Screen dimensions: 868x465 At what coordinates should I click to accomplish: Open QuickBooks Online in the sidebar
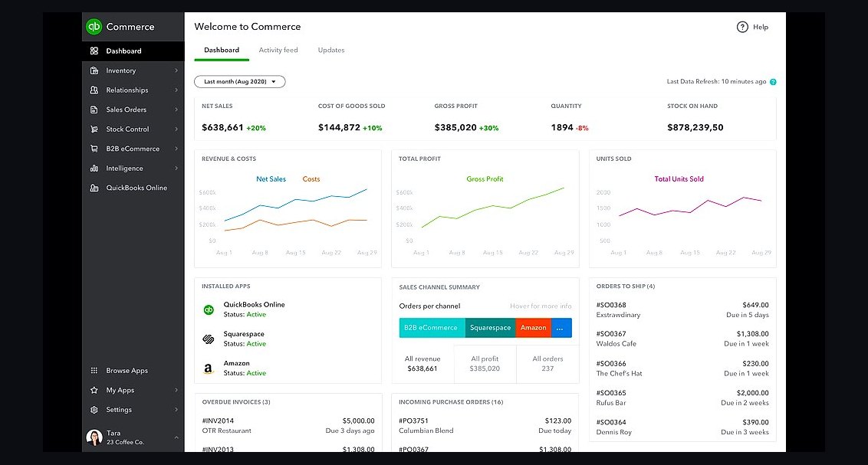coord(133,188)
